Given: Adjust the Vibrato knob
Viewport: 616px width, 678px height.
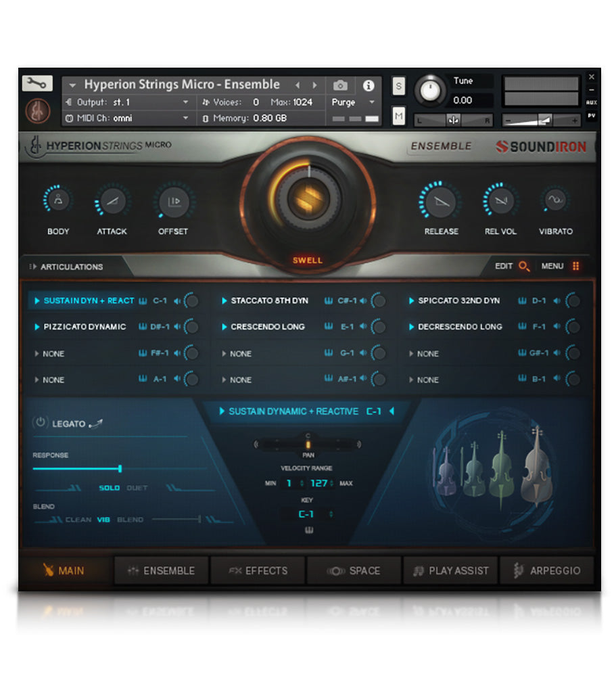Looking at the screenshot, I should 555,200.
